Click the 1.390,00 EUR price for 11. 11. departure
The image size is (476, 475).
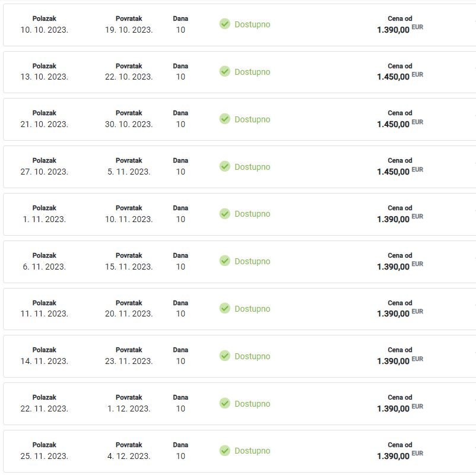[x=400, y=313]
